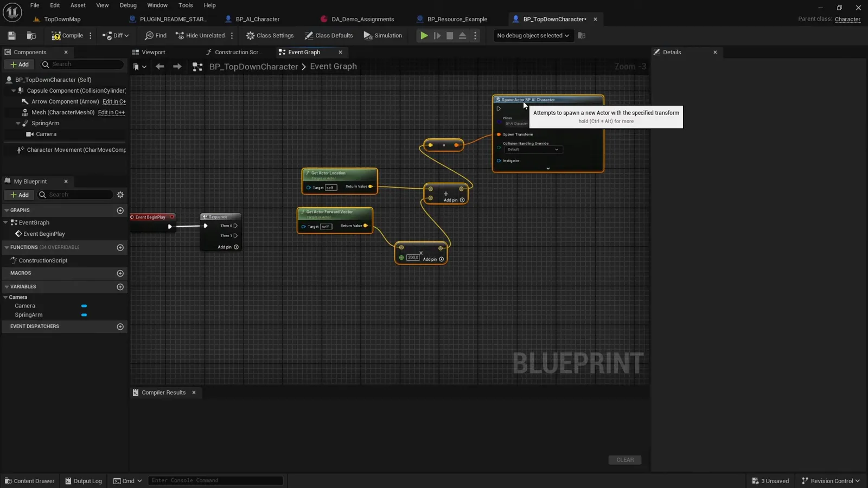Open graph bookmarks dropdown
The image size is (868, 488).
click(140, 67)
